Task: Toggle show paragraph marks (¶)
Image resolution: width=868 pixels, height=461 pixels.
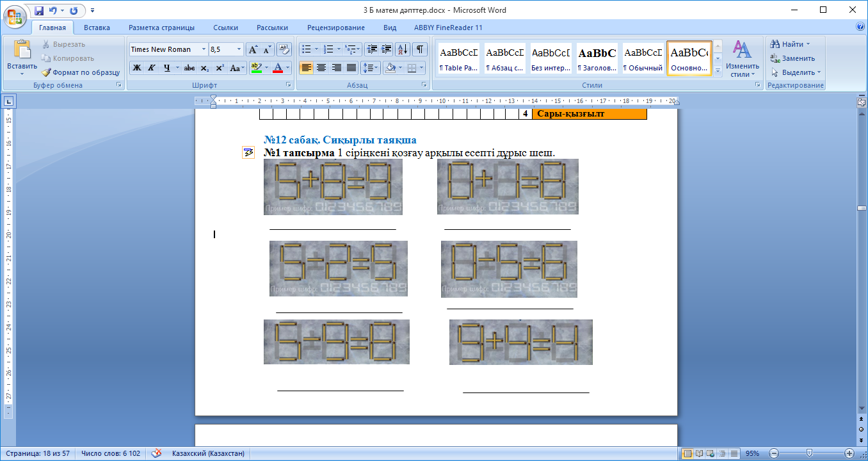Action: (x=420, y=49)
